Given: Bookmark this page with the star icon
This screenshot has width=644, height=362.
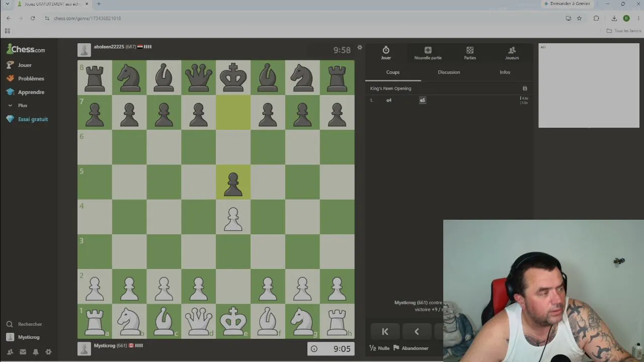Looking at the screenshot, I should point(579,18).
